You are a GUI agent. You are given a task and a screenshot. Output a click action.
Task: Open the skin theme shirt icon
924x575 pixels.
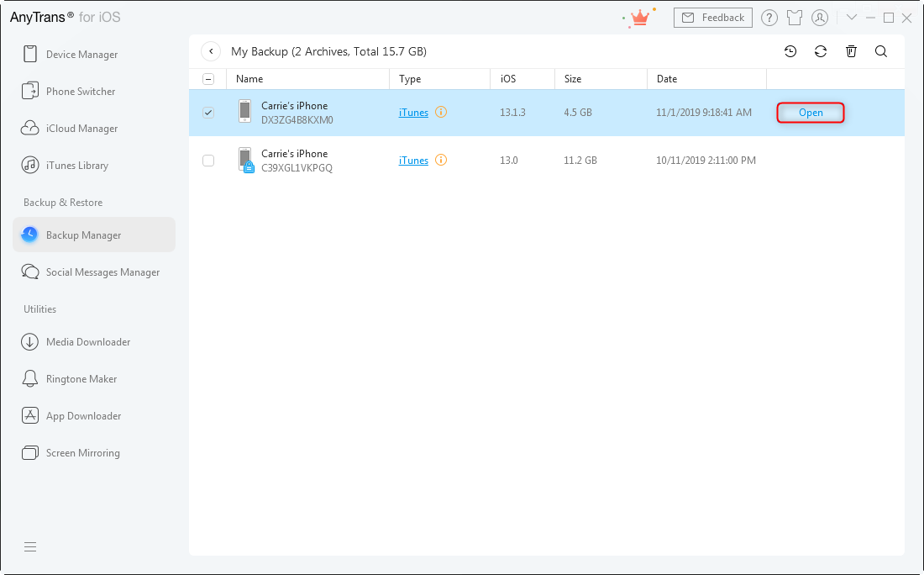click(x=795, y=18)
